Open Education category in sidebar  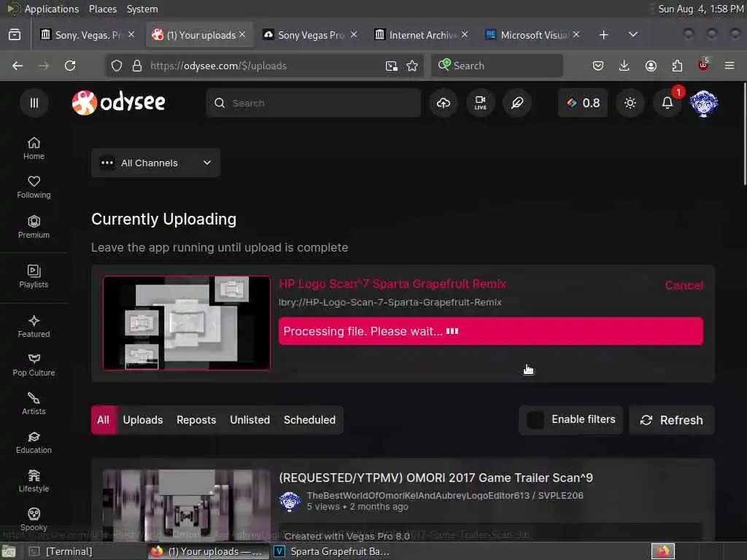click(x=34, y=443)
